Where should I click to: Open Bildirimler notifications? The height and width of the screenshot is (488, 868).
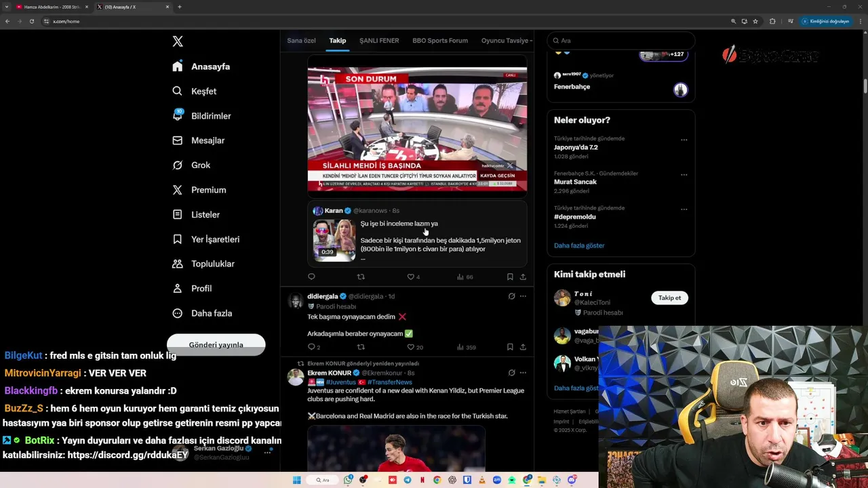pos(201,116)
